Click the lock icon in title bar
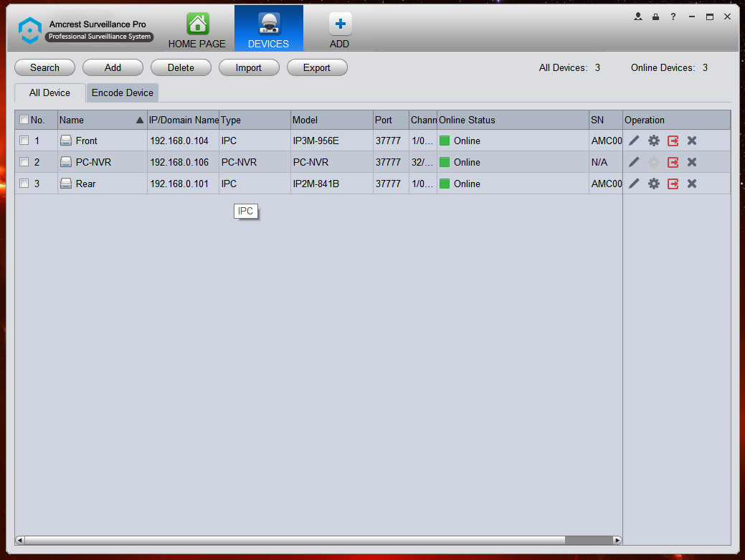 pos(655,16)
